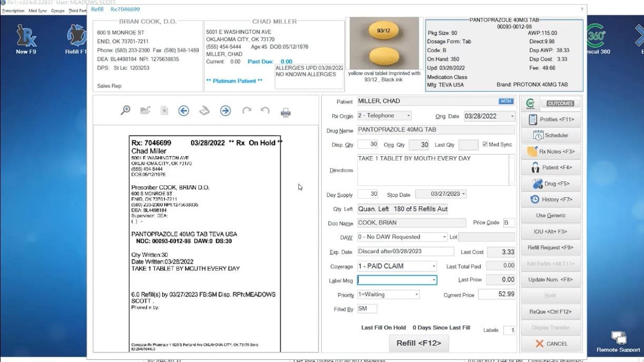Click the New F9 icon in the main window
This screenshot has height=362, width=644.
[x=26, y=39]
